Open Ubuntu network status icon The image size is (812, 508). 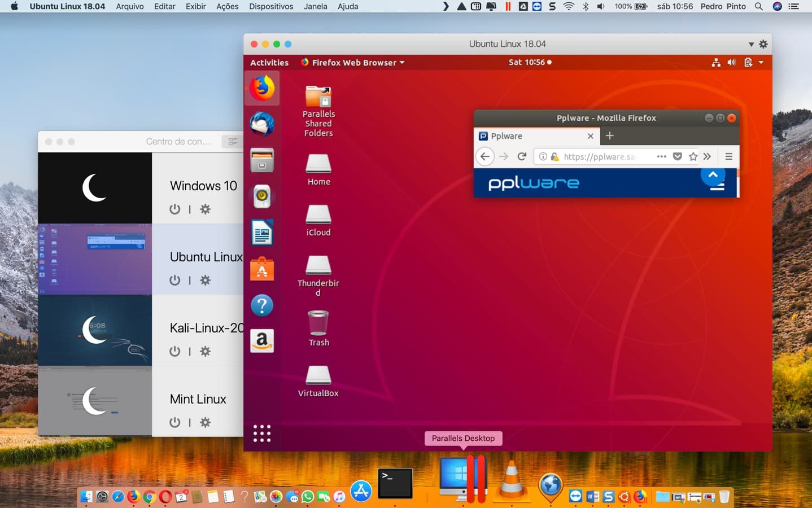point(716,63)
